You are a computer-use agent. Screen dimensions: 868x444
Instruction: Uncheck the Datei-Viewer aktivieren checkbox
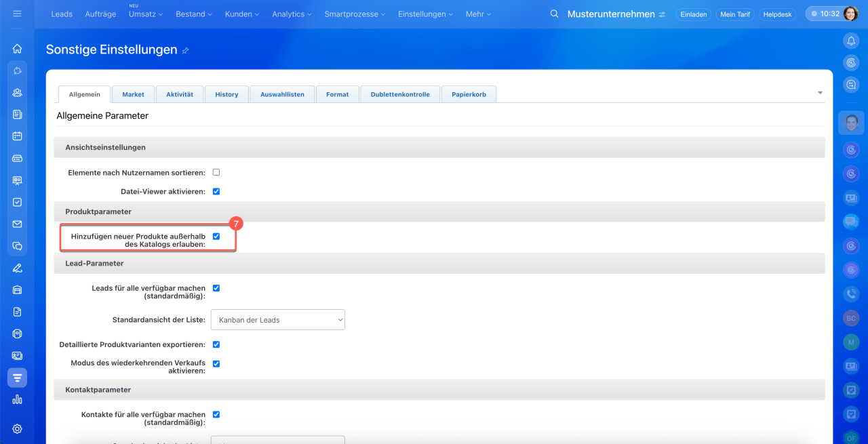point(216,191)
